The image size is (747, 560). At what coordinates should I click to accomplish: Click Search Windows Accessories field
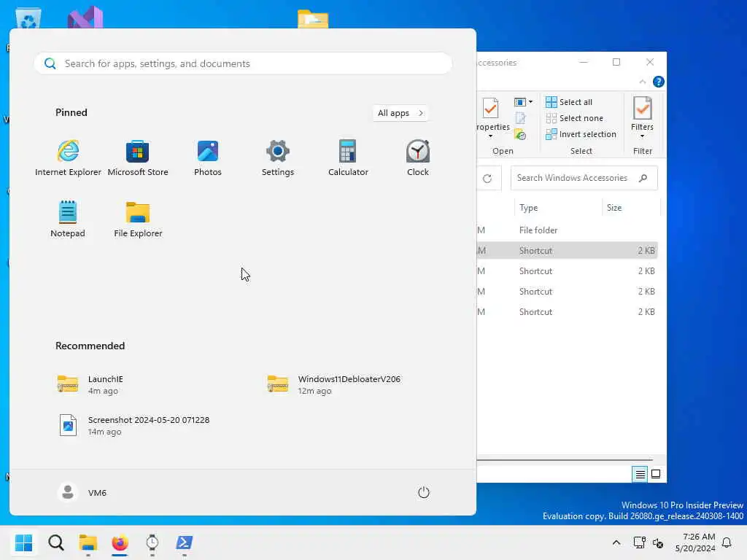584,178
